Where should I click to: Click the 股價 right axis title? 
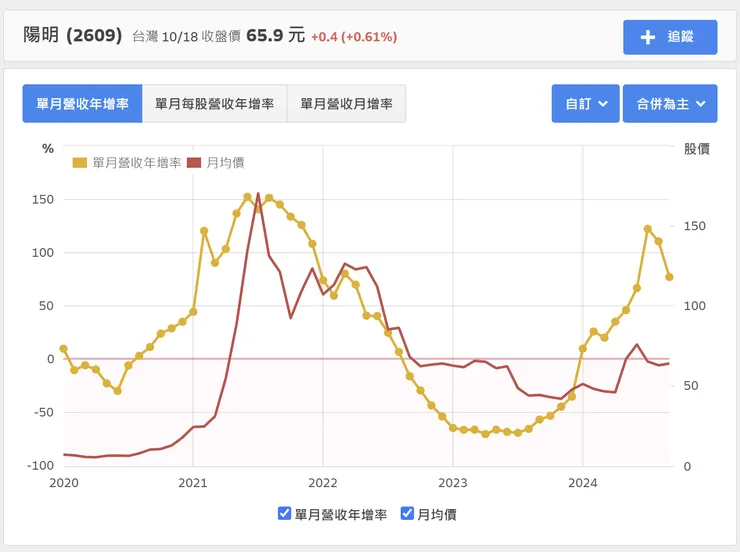coord(697,149)
